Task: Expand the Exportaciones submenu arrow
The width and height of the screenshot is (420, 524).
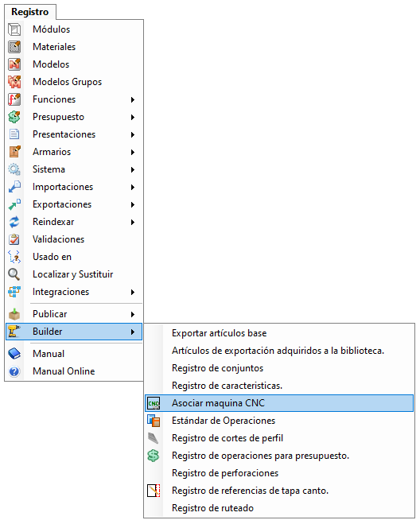Action: click(133, 204)
